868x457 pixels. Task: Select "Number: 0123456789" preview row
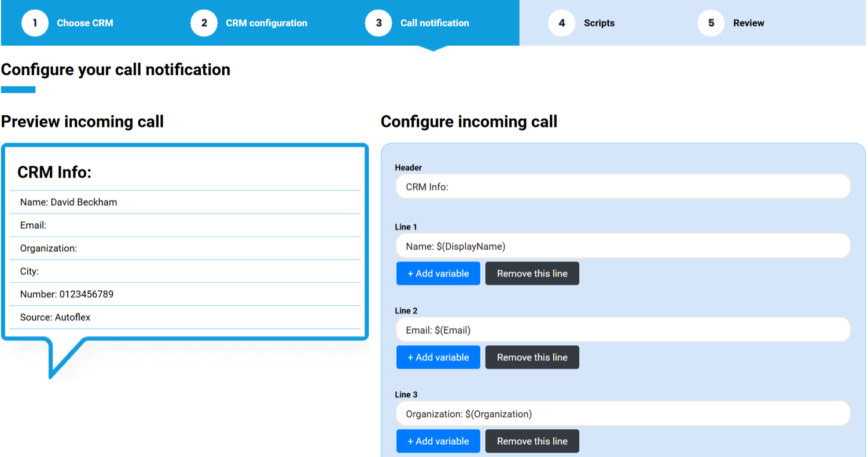185,294
